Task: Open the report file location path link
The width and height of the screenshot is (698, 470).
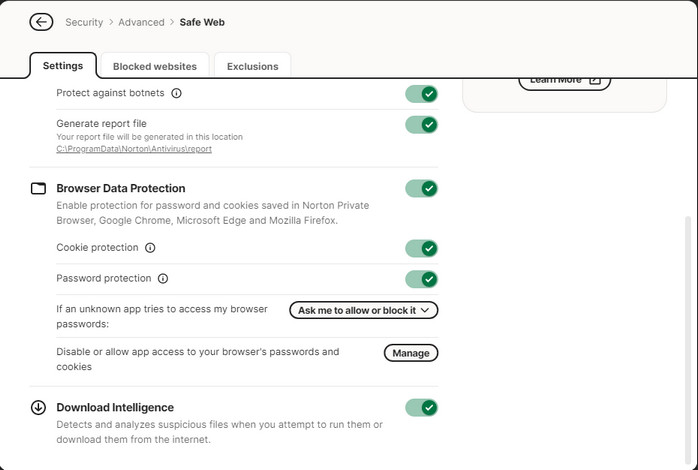Action: (134, 149)
